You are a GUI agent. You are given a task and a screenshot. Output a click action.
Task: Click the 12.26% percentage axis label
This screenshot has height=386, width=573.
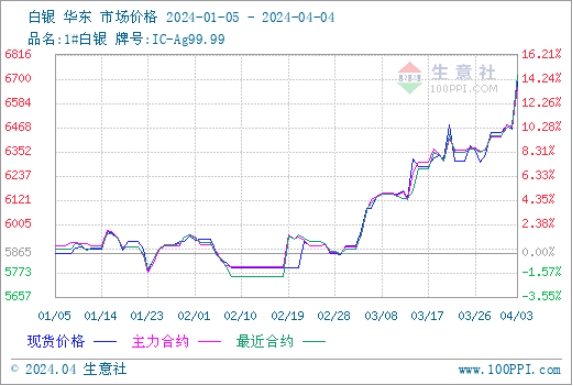pyautogui.click(x=541, y=102)
